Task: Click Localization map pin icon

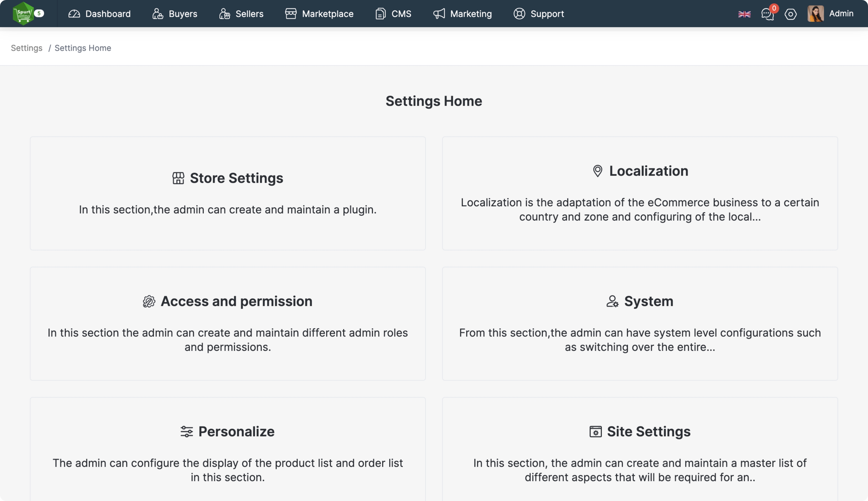Action: pos(598,171)
